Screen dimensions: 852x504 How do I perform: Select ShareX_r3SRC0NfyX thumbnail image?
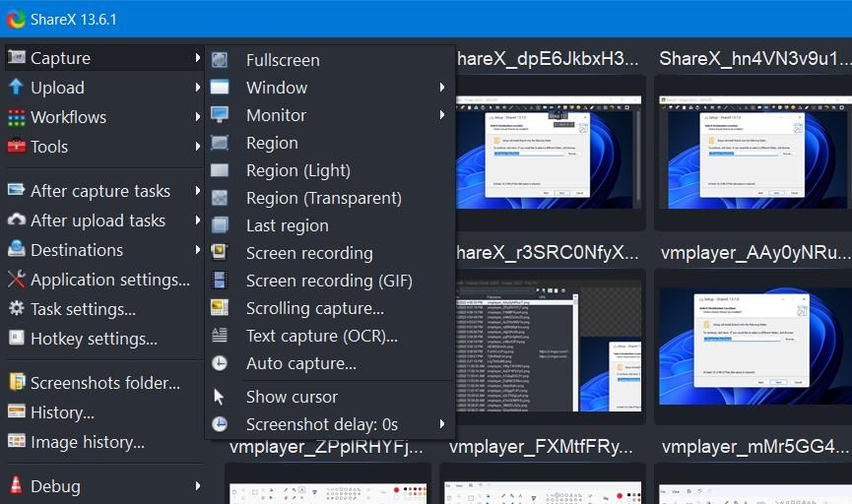point(549,346)
